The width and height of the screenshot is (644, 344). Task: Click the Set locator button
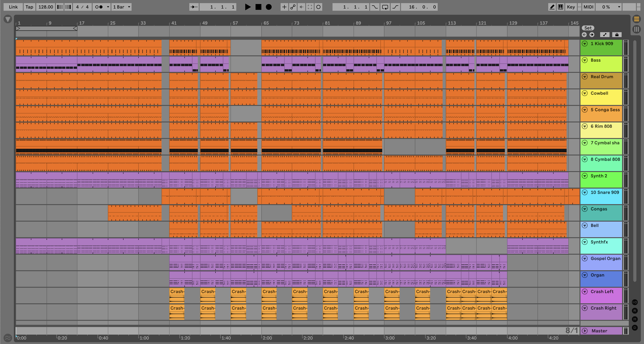[x=588, y=28]
